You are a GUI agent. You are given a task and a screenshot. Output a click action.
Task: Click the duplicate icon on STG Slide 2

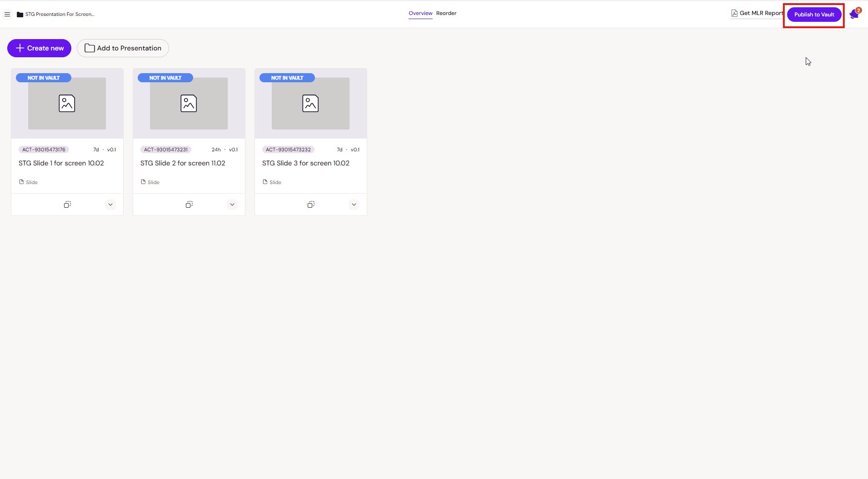pyautogui.click(x=189, y=205)
